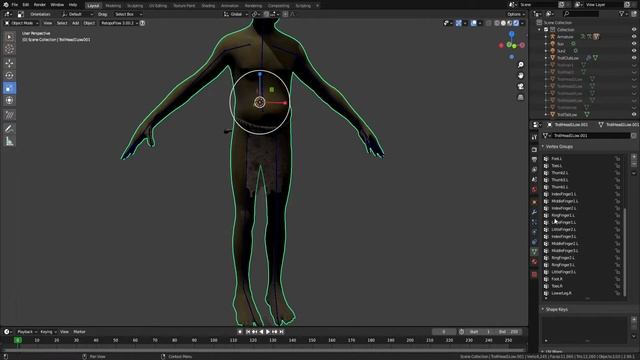The image size is (640, 360).
Task: Click the outliner filter funnel icon
Action: [x=621, y=13]
